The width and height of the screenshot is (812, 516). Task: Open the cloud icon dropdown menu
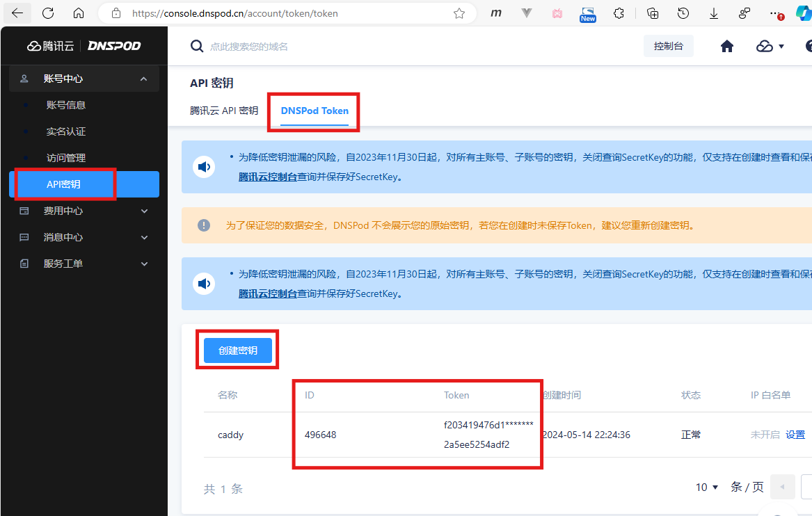point(770,47)
